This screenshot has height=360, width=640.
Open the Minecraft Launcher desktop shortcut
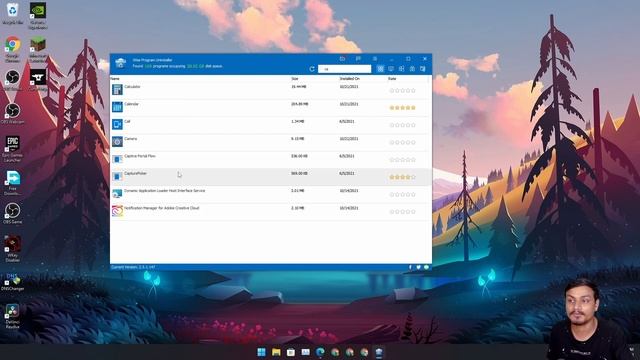(x=38, y=49)
